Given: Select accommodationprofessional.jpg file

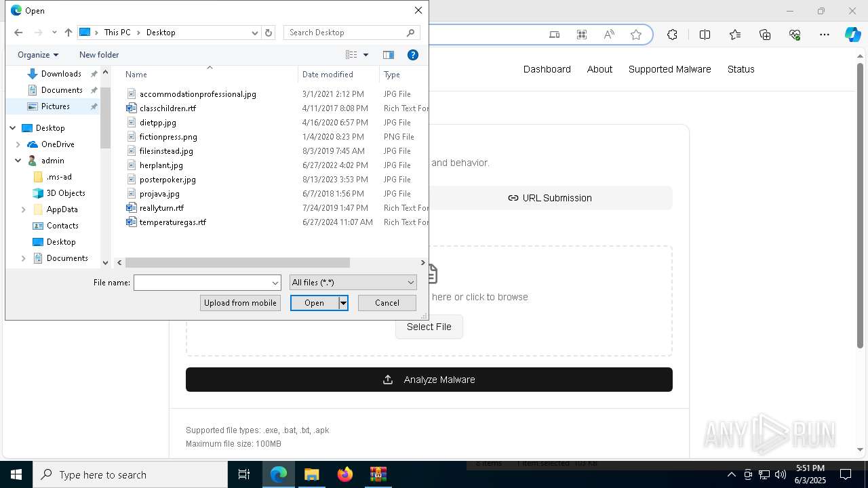Looking at the screenshot, I should pyautogui.click(x=197, y=94).
